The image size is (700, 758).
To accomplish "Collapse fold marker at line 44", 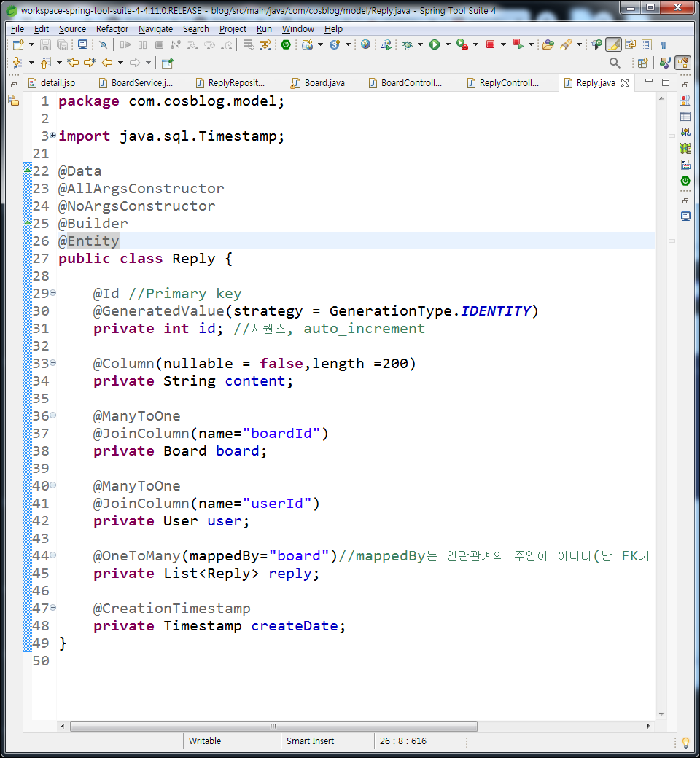I will tap(52, 555).
